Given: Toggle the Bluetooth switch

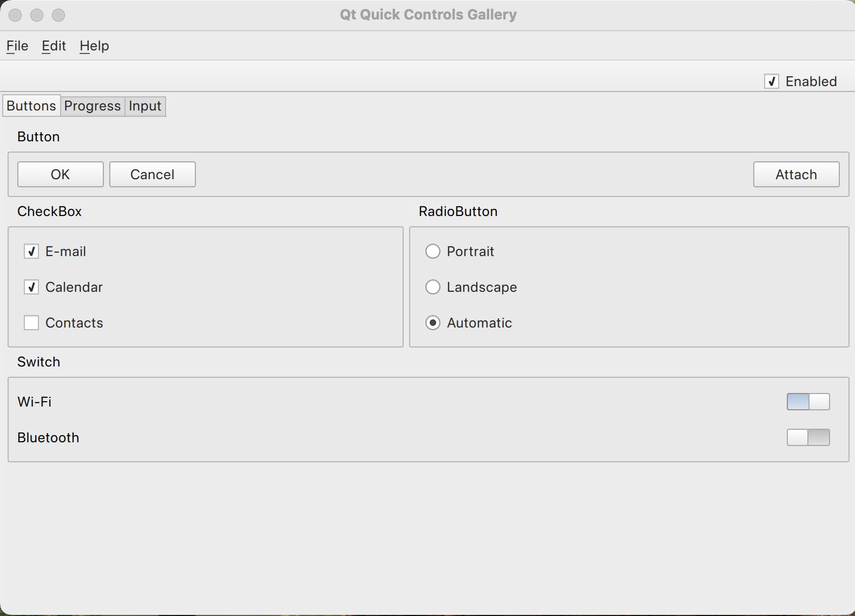Looking at the screenshot, I should pyautogui.click(x=808, y=437).
